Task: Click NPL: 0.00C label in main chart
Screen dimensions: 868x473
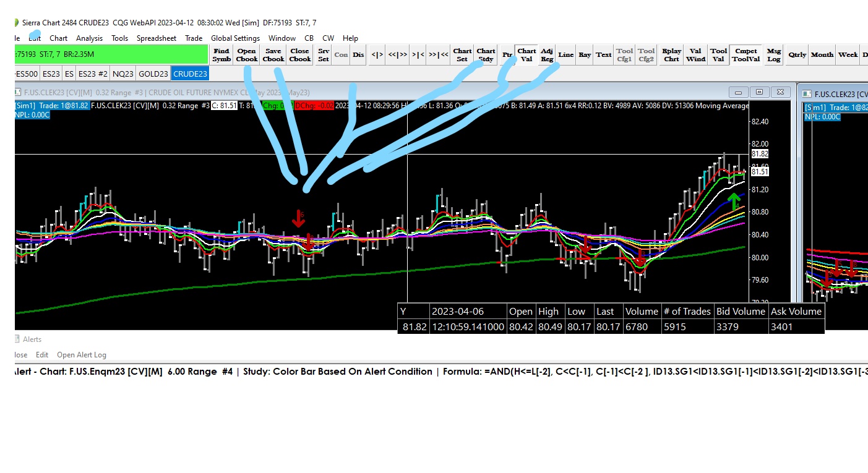Action: [33, 115]
